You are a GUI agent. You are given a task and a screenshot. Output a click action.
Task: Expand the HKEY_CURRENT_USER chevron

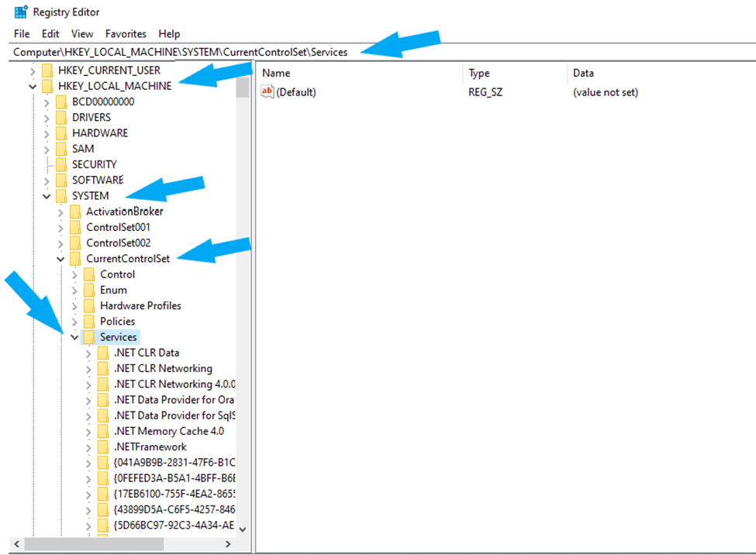[x=33, y=71]
